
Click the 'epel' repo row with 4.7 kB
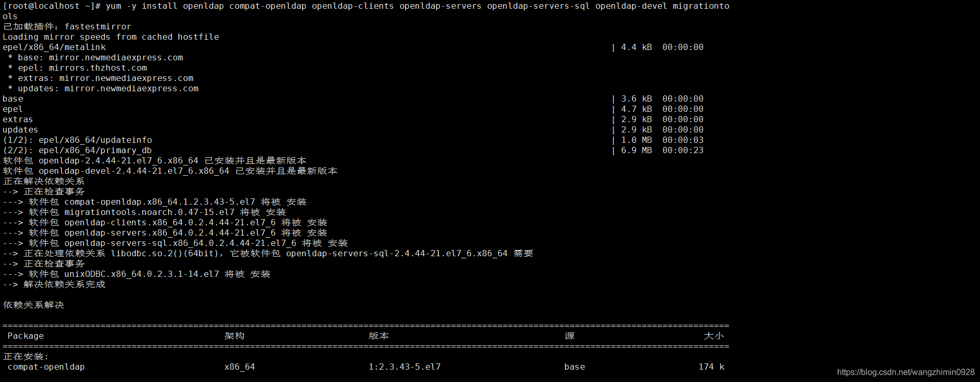click(x=353, y=109)
